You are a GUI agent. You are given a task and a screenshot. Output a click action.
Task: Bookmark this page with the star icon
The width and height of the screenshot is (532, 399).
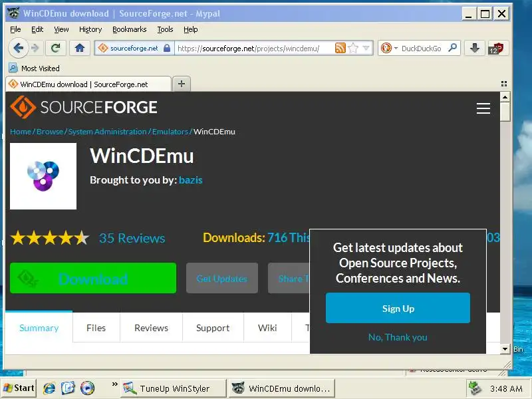[x=353, y=48]
